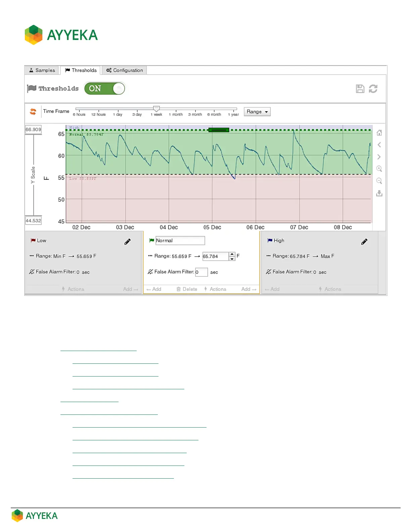The height and width of the screenshot is (532, 411).
Task: Open the Thresholds tab
Action: click(81, 70)
